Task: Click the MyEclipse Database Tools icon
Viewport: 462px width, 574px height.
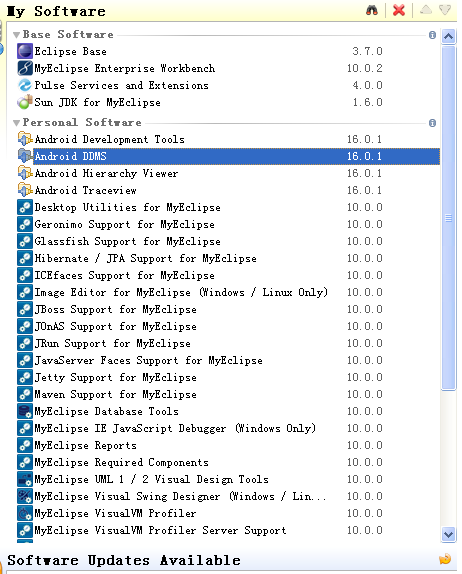Action: pyautogui.click(x=25, y=411)
